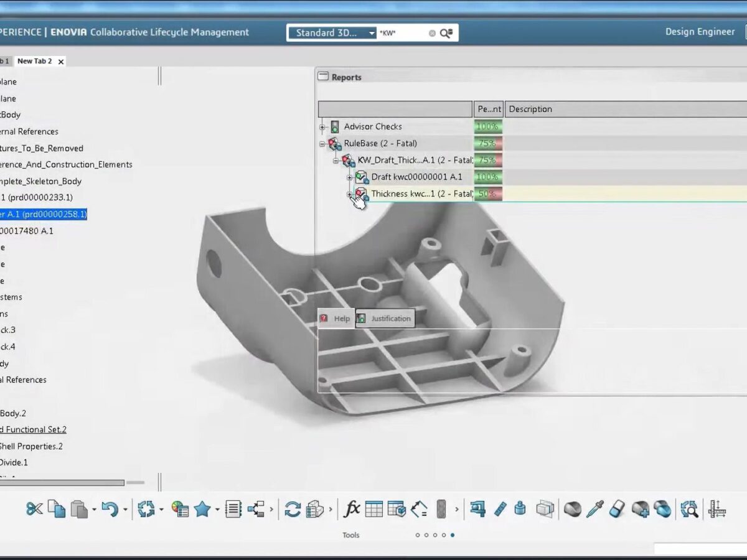Open the Help tab in Reports
747x560 pixels.
click(336, 319)
